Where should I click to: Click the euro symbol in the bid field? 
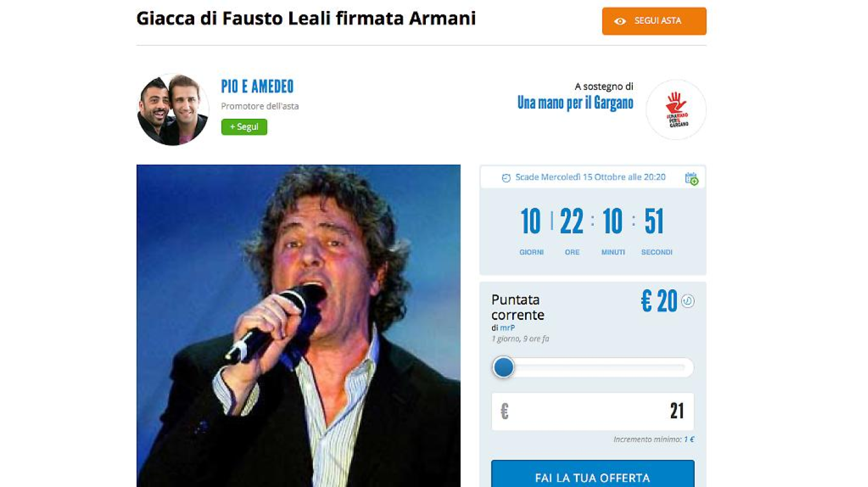click(x=504, y=411)
